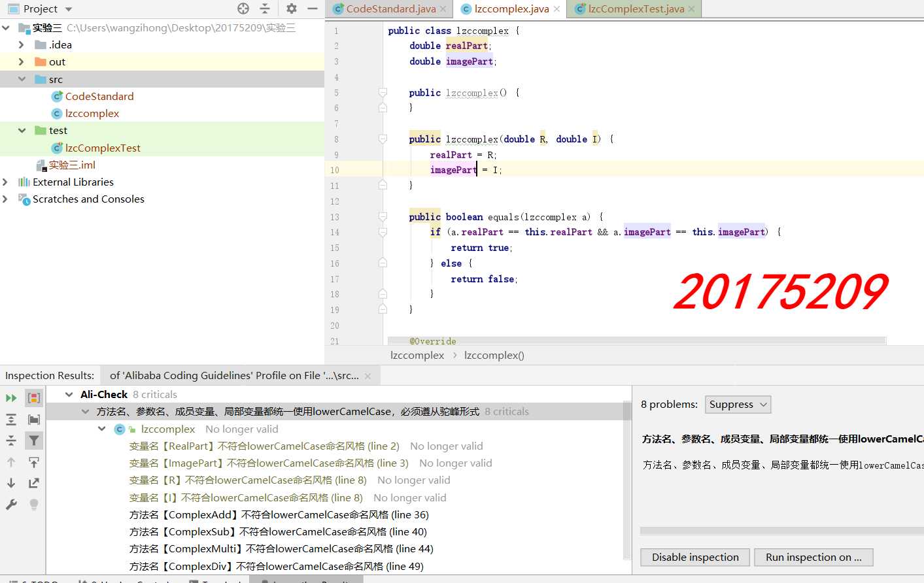The image size is (924, 583).
Task: Click lzccomplex() breadcrumb
Action: pyautogui.click(x=494, y=356)
